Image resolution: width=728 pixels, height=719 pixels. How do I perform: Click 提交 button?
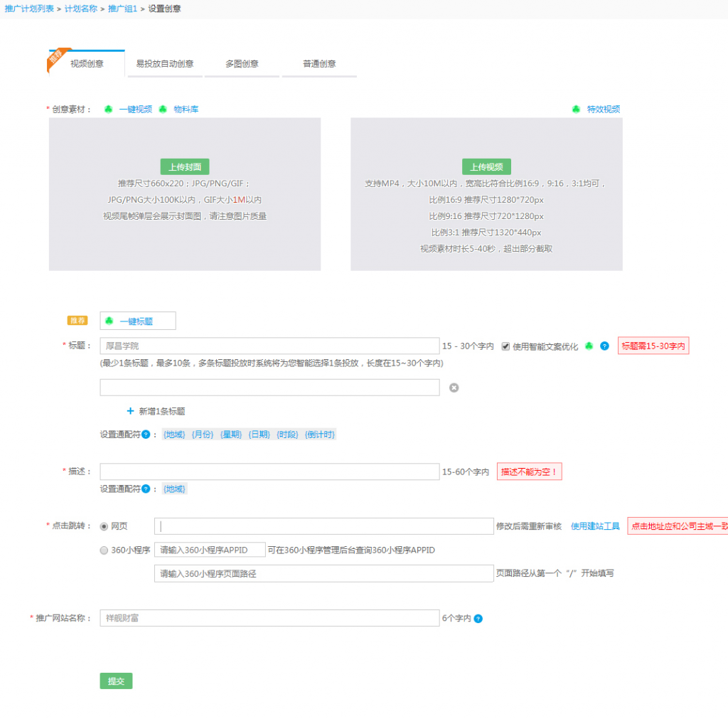116,681
